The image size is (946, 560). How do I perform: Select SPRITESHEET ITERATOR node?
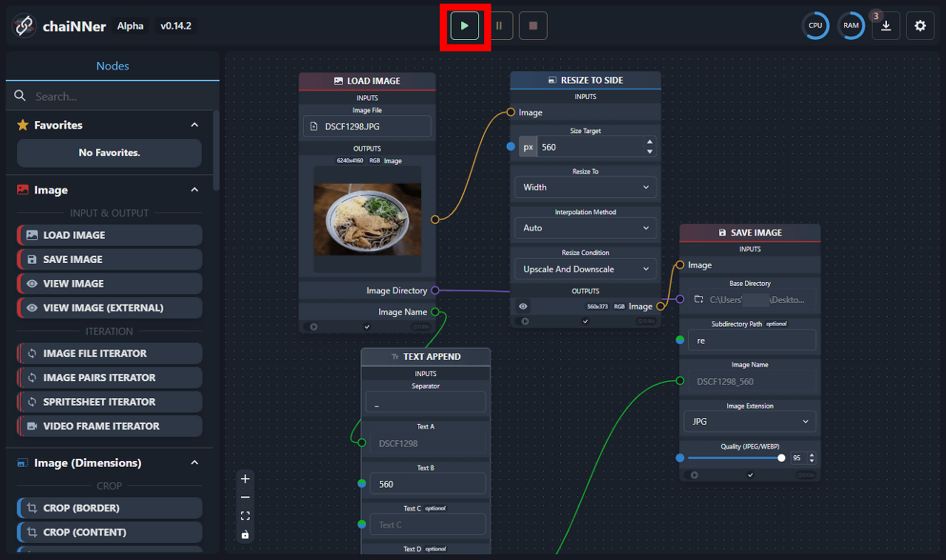pos(109,402)
